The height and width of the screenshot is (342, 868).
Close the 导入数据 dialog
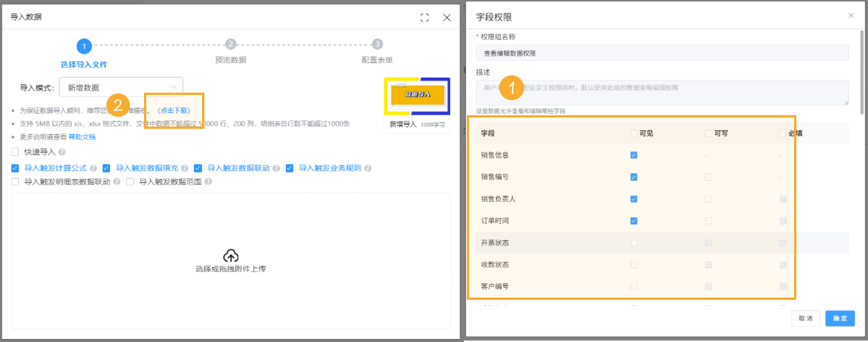point(446,18)
